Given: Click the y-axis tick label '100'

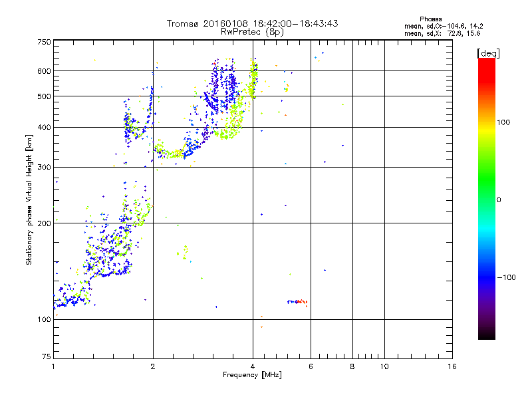Looking at the screenshot, I should pos(44,319).
